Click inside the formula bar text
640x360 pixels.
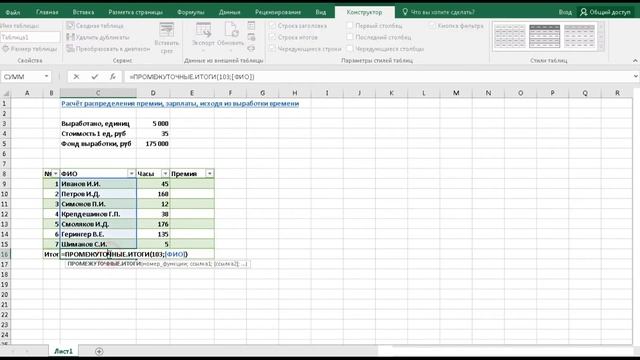point(192,76)
